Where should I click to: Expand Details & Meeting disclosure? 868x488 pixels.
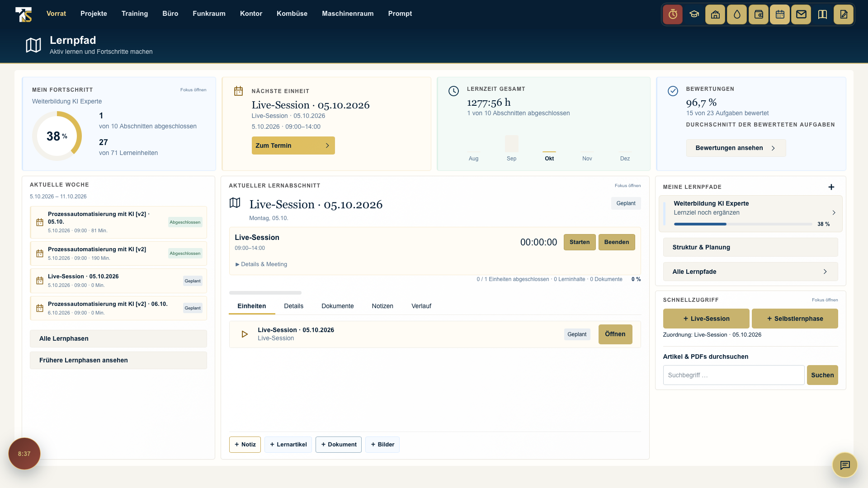pyautogui.click(x=261, y=264)
